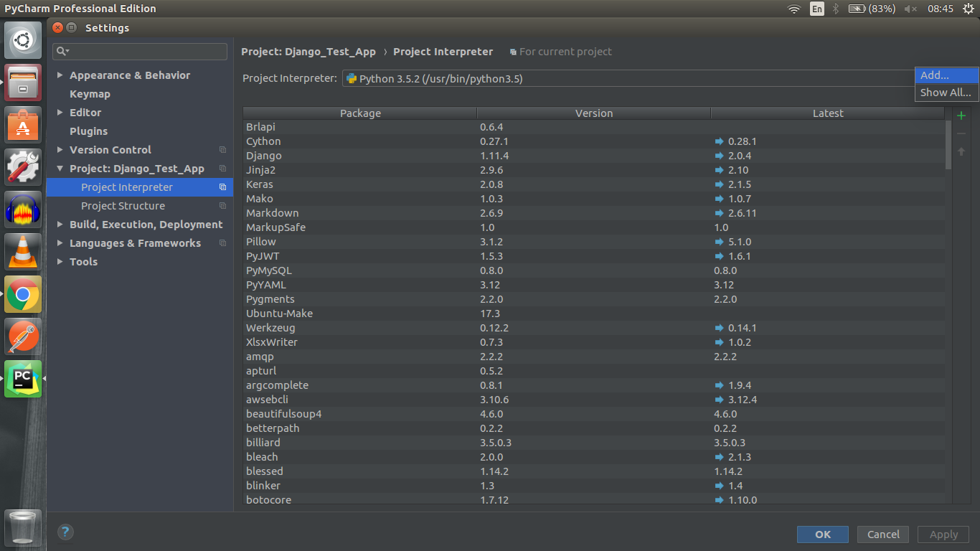
Task: Expand Languages & Frameworks node
Action: pyautogui.click(x=60, y=243)
